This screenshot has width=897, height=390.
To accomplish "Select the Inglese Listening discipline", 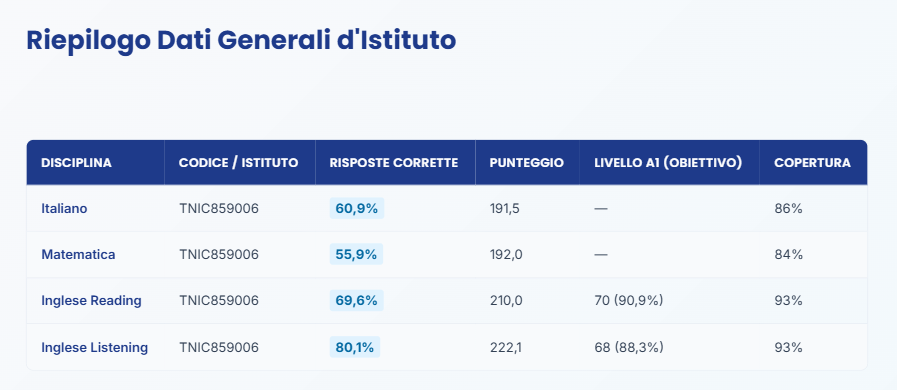I will tap(94, 347).
